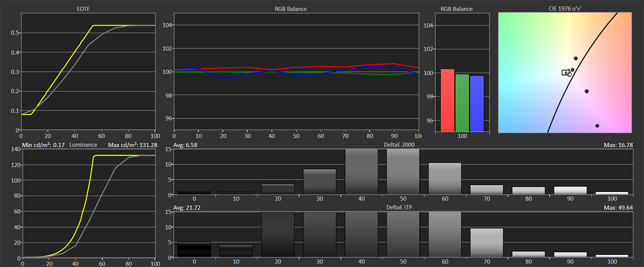644x267 pixels.
Task: Click the red bar in RGB Balance
Action: tap(448, 100)
